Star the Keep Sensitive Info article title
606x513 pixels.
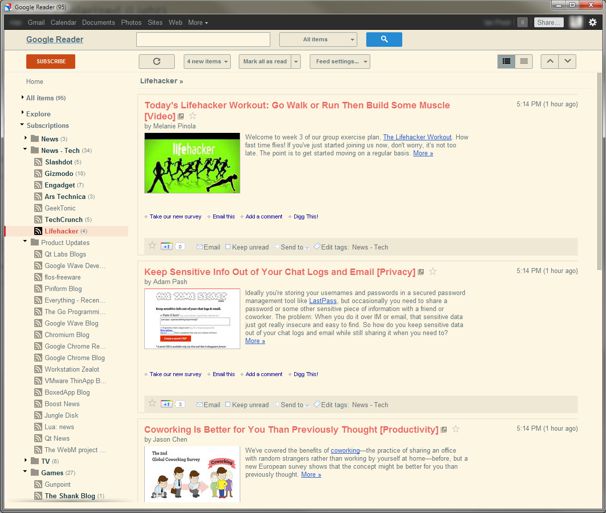pyautogui.click(x=433, y=272)
